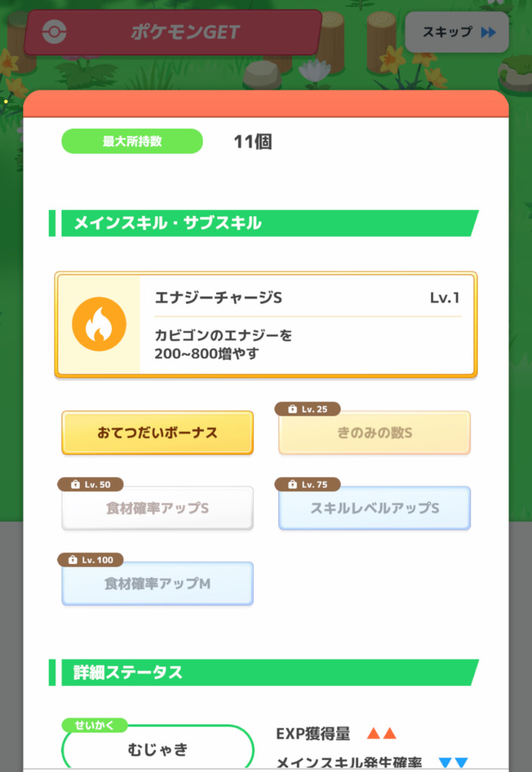Click the blue main-skill down-arrows indicator
This screenshot has width=532, height=772.
click(x=453, y=763)
